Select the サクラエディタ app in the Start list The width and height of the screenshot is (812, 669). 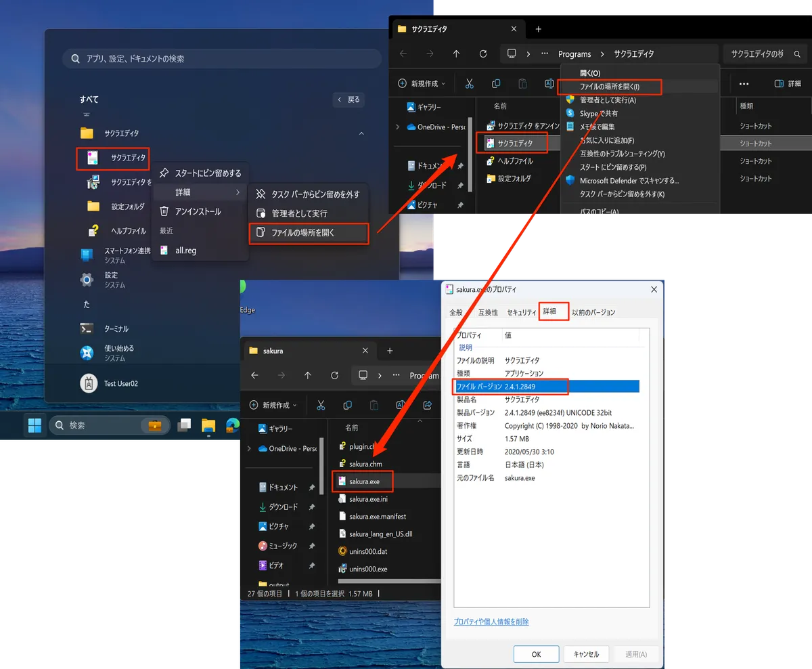tap(113, 158)
